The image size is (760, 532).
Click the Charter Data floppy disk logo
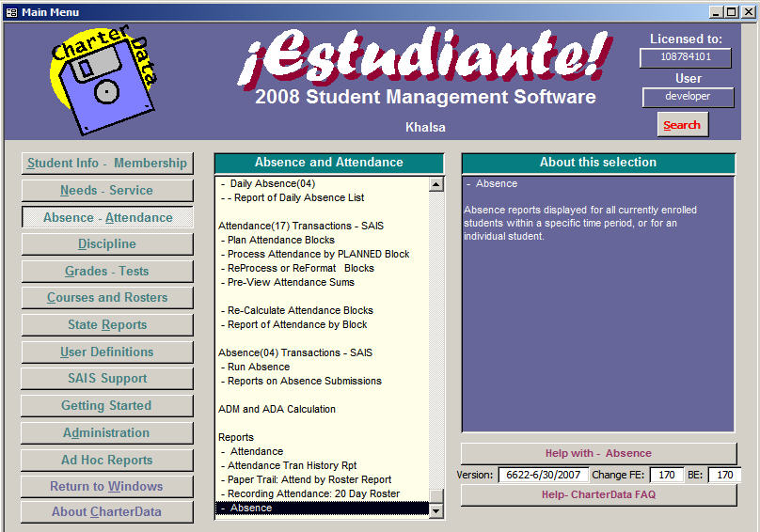coord(103,80)
